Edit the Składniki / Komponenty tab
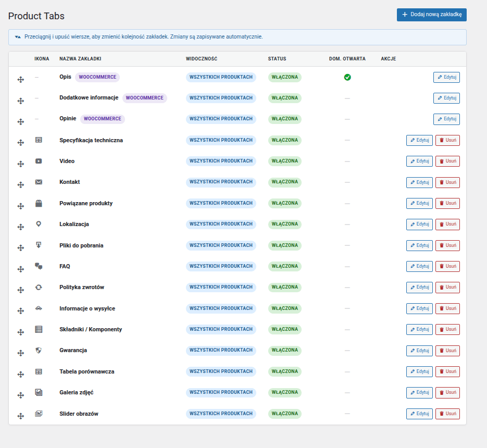The width and height of the screenshot is (487, 448). tap(419, 329)
